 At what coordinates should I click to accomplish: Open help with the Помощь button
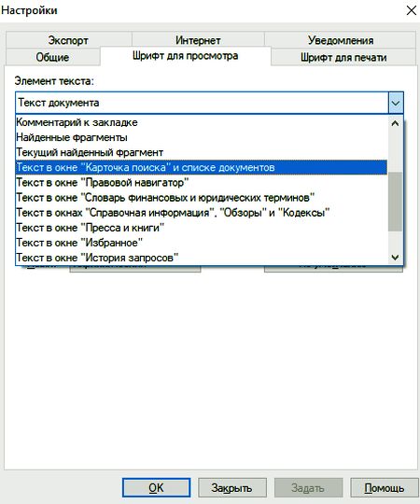tap(384, 487)
